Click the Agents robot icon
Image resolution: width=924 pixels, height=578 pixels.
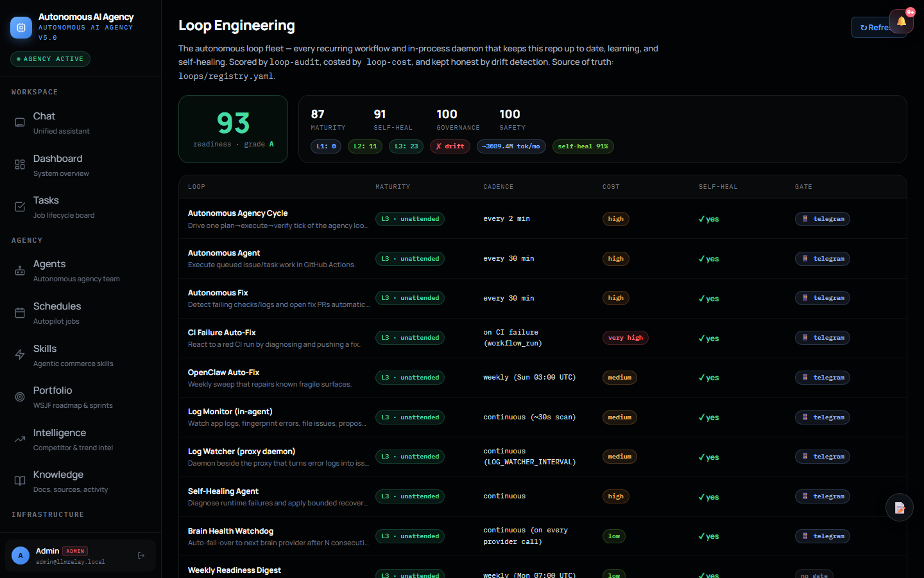20,270
